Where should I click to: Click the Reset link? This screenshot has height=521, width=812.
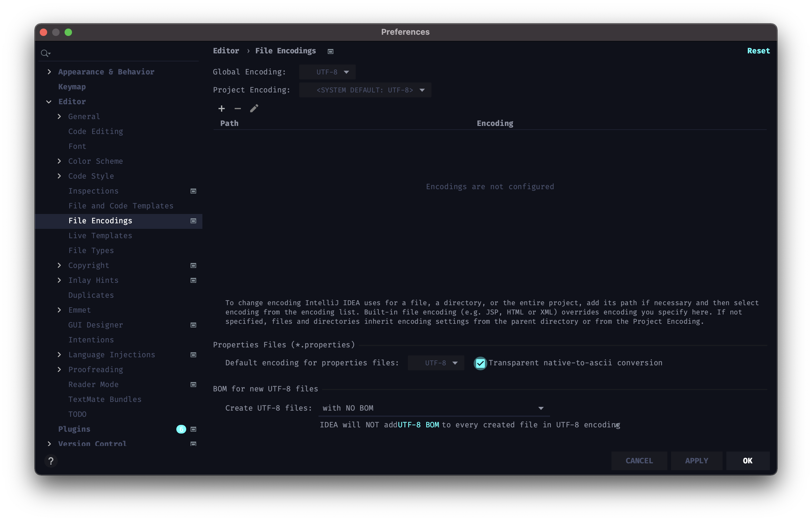(x=758, y=51)
